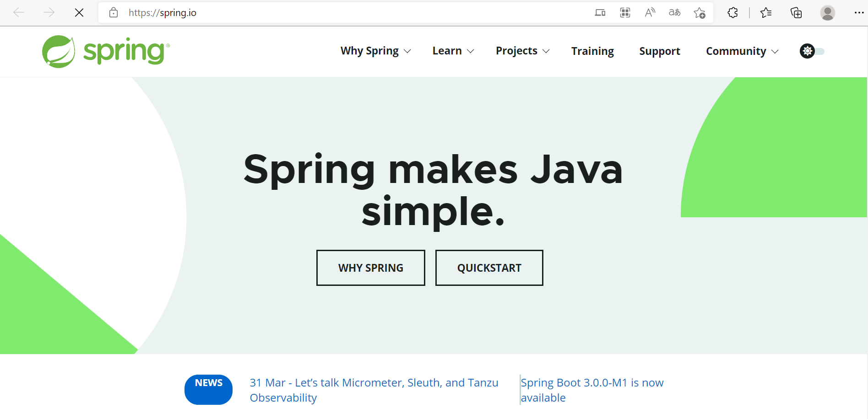868x419 pixels.
Task: Click the site lock icon in address bar
Action: 113,12
